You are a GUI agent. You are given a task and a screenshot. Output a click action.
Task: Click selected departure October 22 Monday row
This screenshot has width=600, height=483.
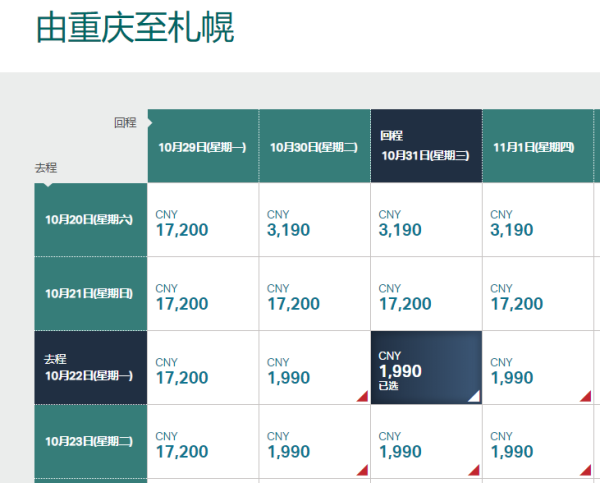tap(91, 367)
